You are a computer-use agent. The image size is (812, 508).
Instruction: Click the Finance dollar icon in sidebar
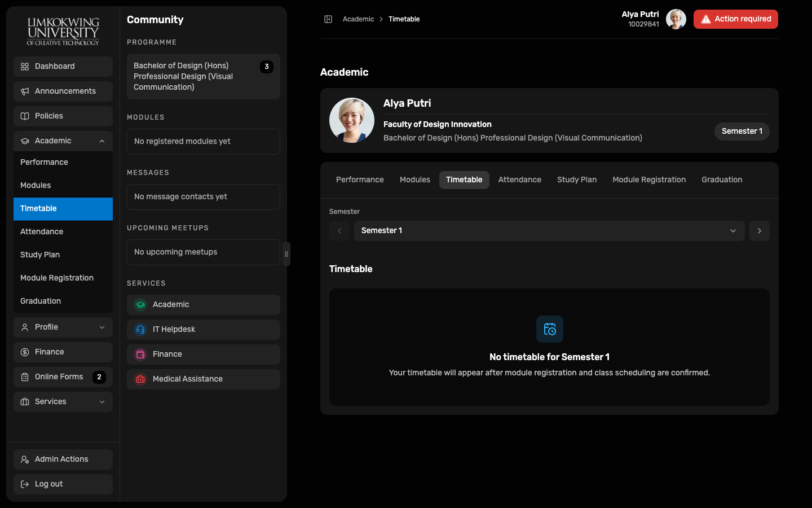pyautogui.click(x=25, y=352)
